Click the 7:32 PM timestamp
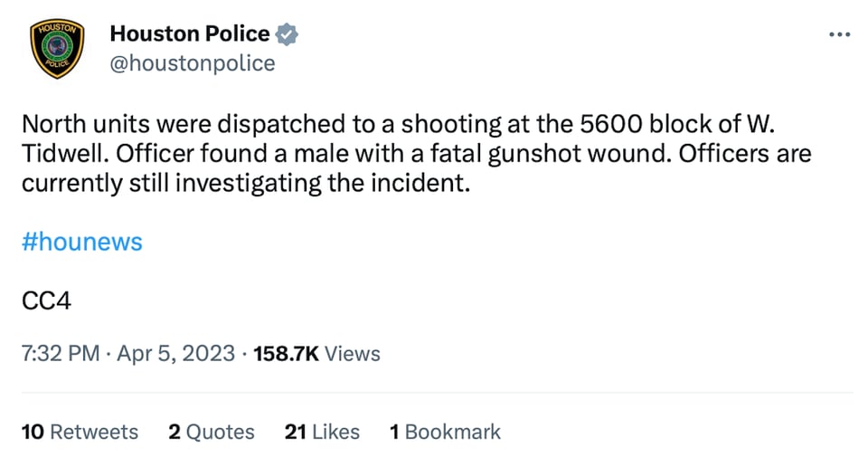 (61, 354)
